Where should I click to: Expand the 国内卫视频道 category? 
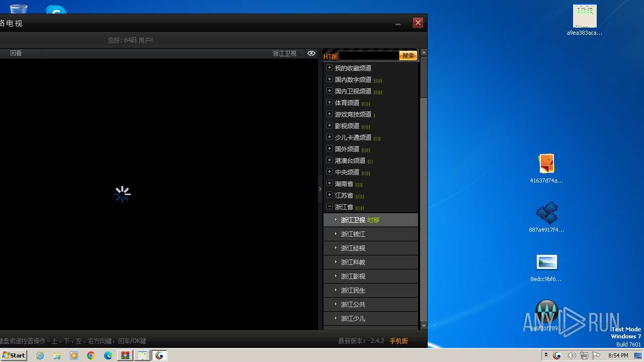point(330,91)
